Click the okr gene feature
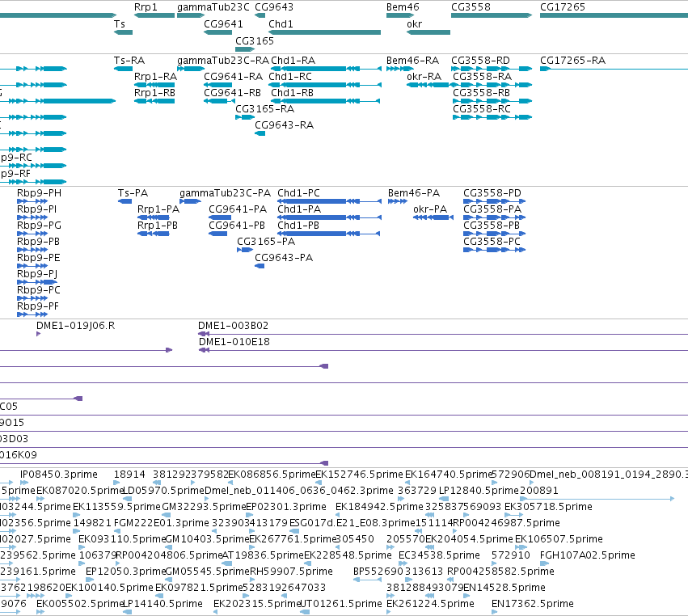The image size is (688, 616). point(428,32)
